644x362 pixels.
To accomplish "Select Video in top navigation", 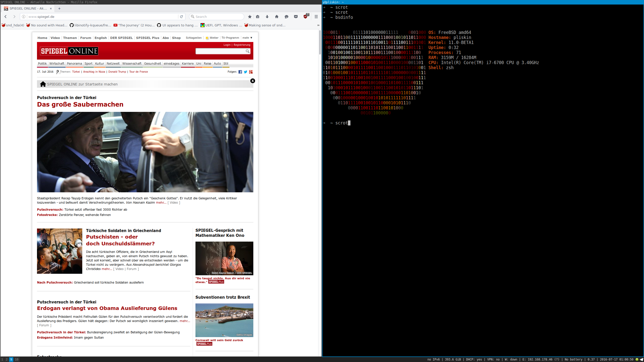I will [55, 38].
